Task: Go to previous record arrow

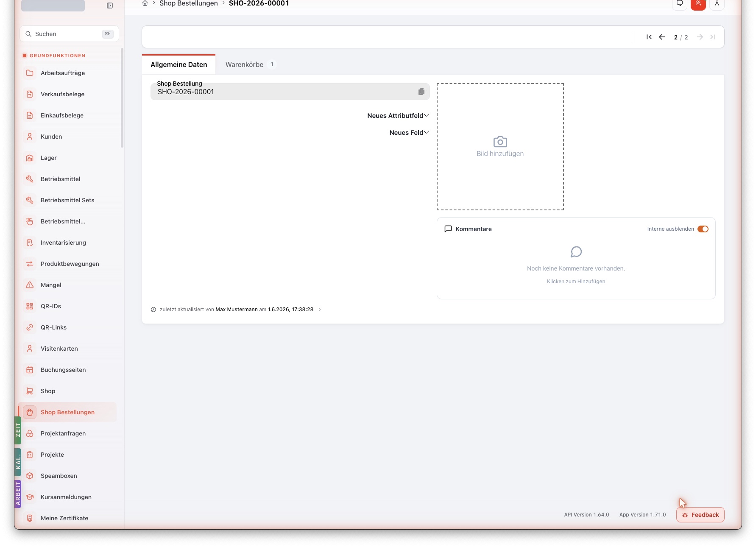Action: (x=662, y=37)
